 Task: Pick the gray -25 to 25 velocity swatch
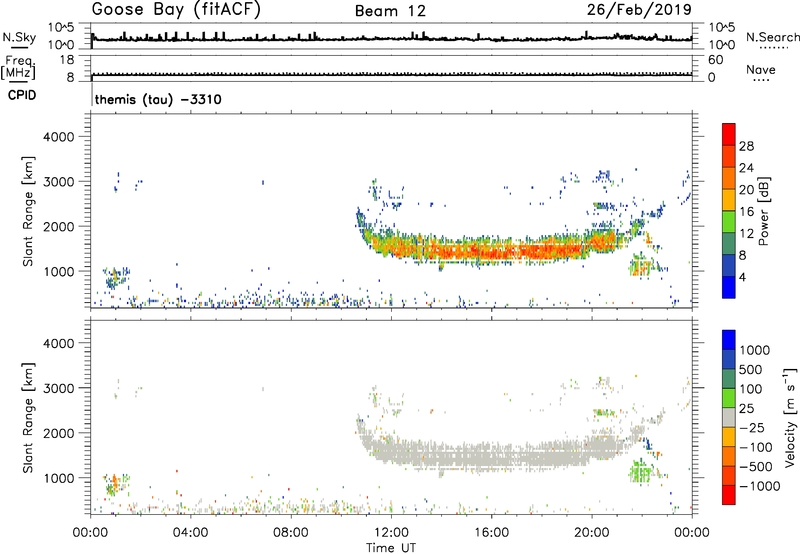(x=729, y=417)
